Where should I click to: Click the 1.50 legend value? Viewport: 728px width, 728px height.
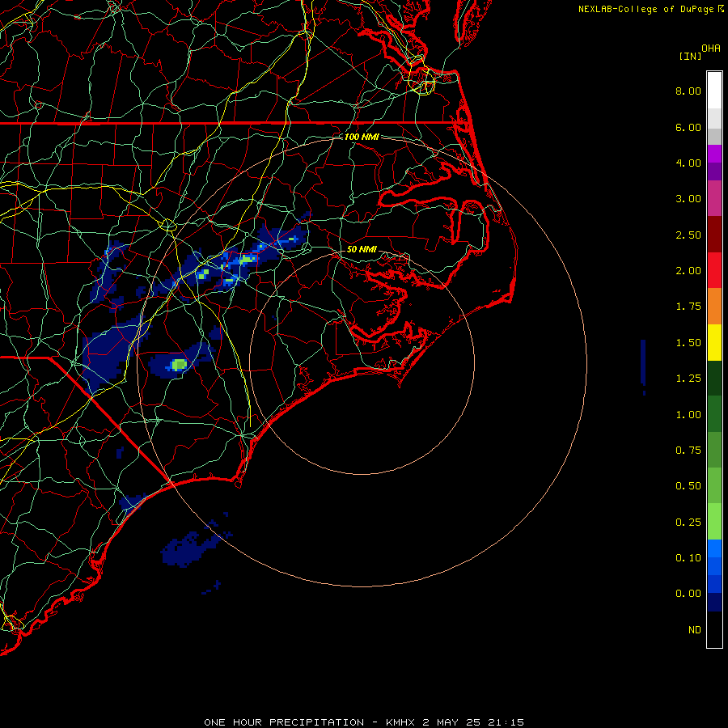[x=688, y=343]
